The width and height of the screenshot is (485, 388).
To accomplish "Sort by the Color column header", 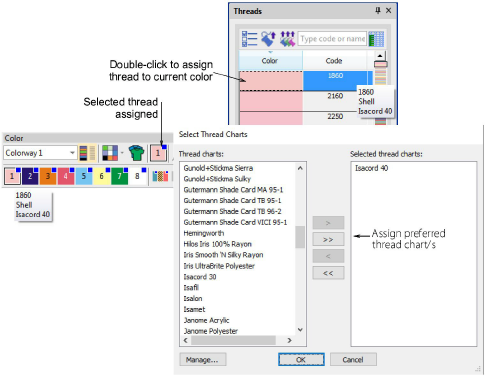I will (271, 61).
